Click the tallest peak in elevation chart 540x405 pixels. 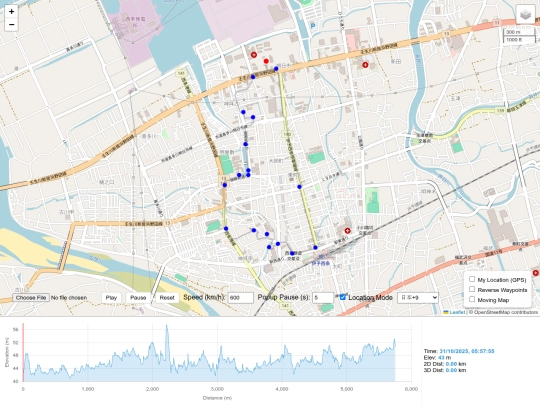tap(167, 326)
